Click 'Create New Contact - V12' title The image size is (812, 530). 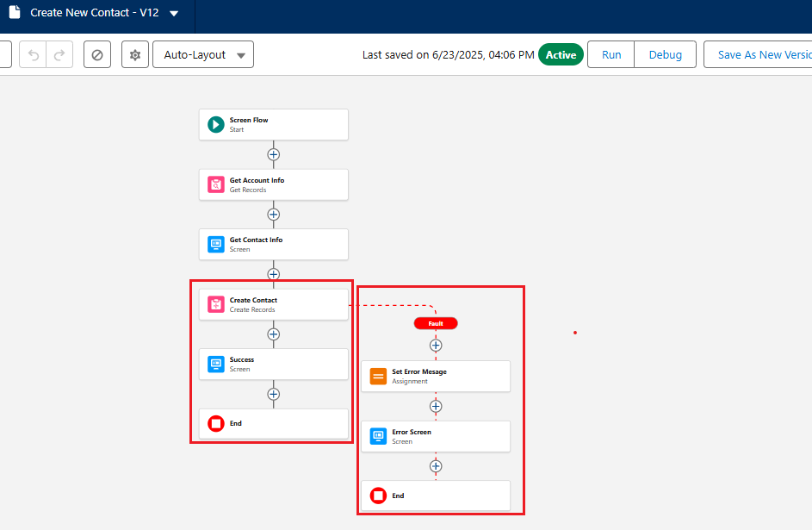pyautogui.click(x=94, y=12)
